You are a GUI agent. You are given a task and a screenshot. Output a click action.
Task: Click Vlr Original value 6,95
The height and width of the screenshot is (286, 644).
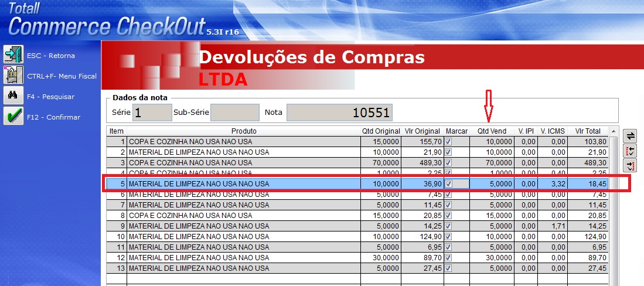(422, 247)
